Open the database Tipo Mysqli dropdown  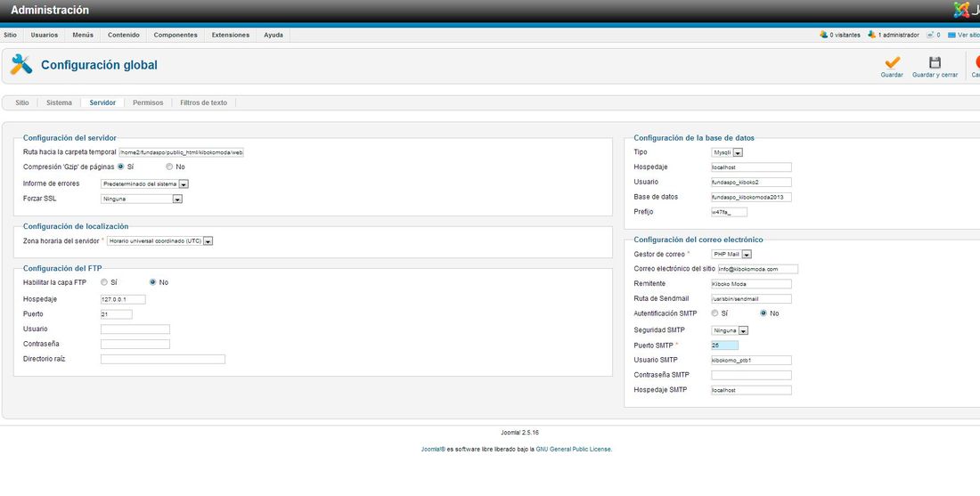tap(727, 152)
